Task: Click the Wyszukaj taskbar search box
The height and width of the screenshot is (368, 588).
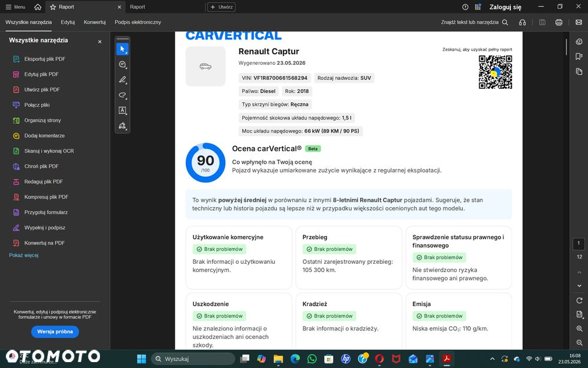Action: coord(193,359)
